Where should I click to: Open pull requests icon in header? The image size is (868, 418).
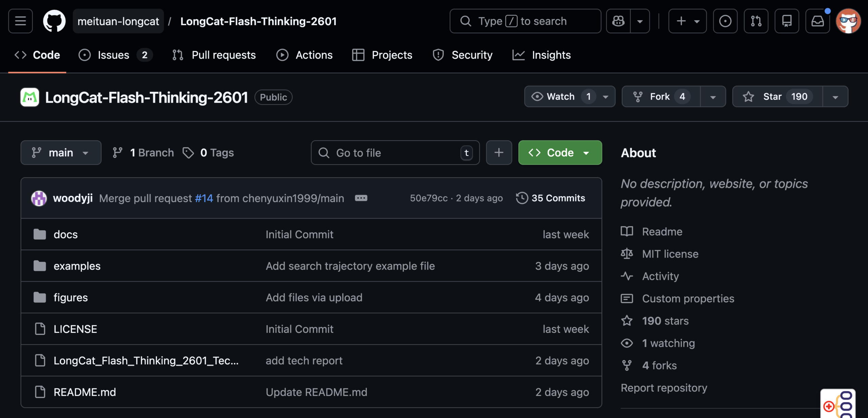[756, 21]
